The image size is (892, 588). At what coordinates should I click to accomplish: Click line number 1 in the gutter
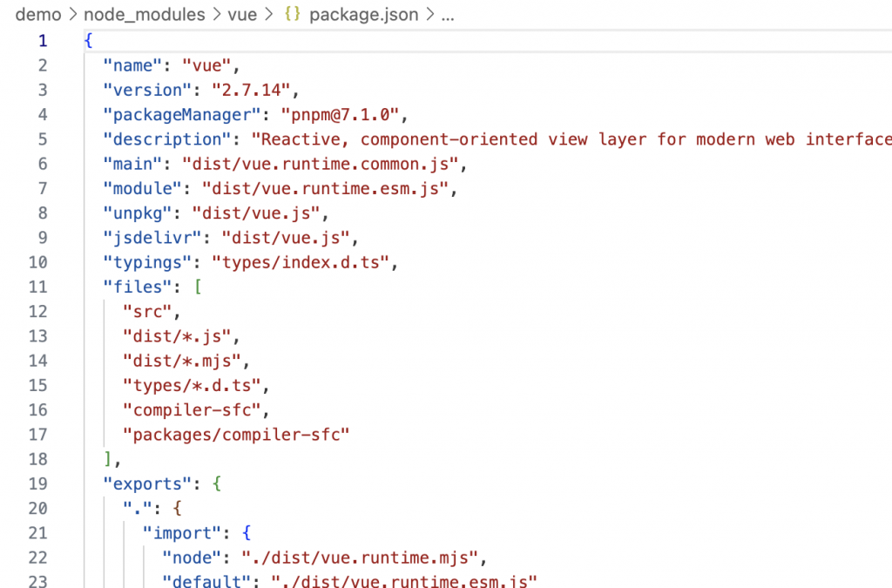43,41
